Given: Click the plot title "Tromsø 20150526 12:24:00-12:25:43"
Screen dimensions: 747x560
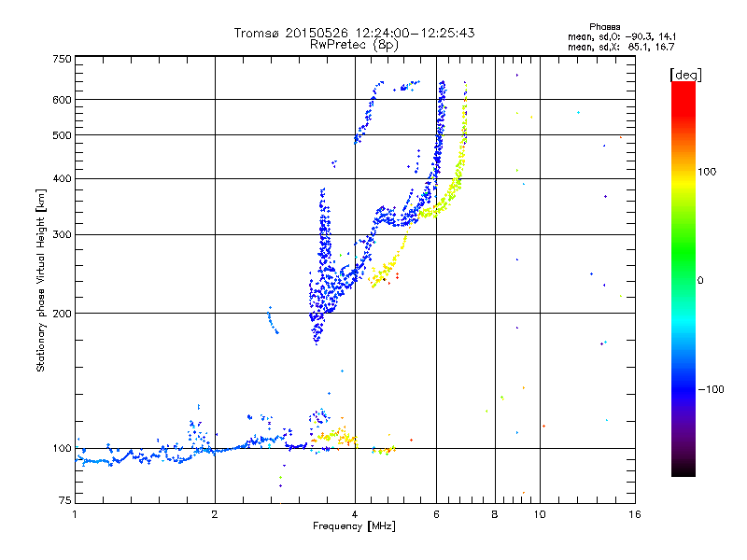Looking at the screenshot, I should click(x=354, y=33).
